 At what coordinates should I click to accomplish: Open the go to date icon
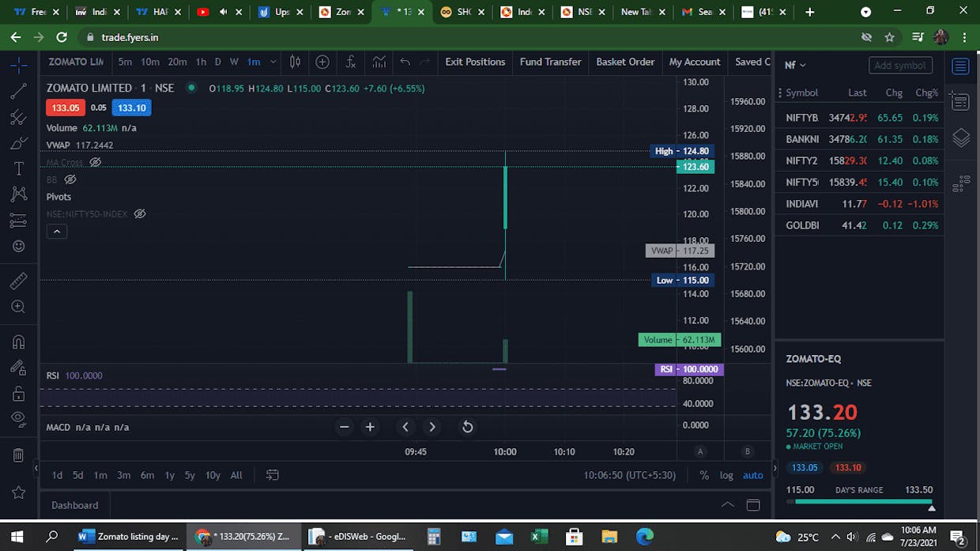pos(273,475)
